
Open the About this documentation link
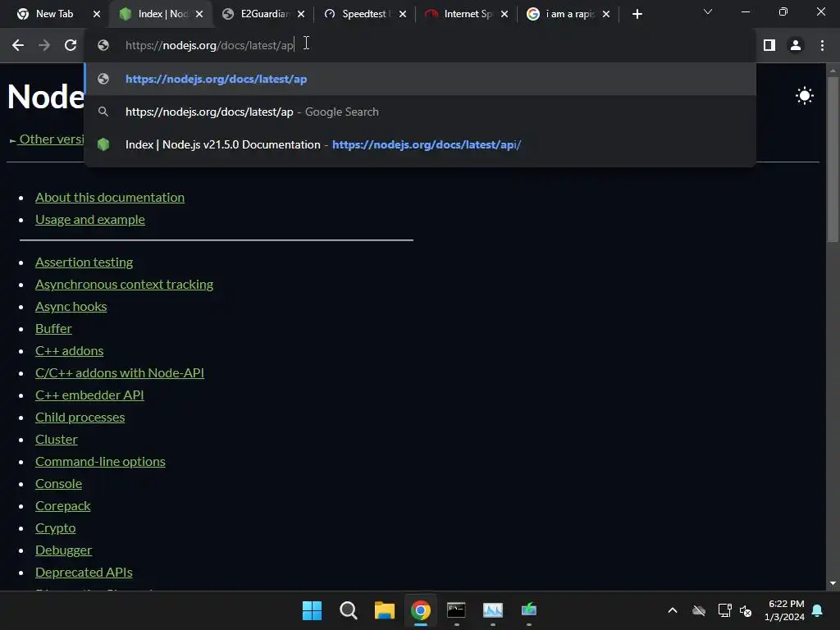point(110,197)
